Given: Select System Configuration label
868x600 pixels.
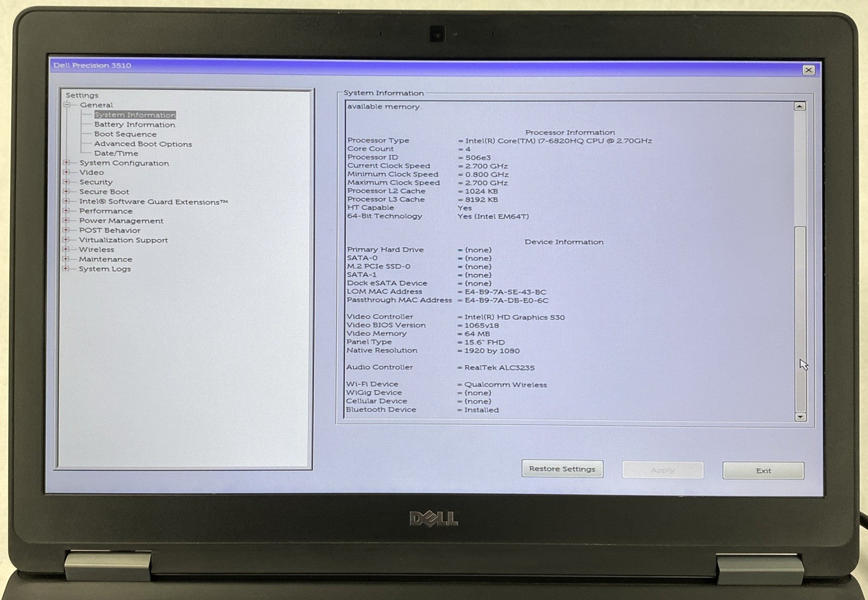Looking at the screenshot, I should pyautogui.click(x=124, y=163).
